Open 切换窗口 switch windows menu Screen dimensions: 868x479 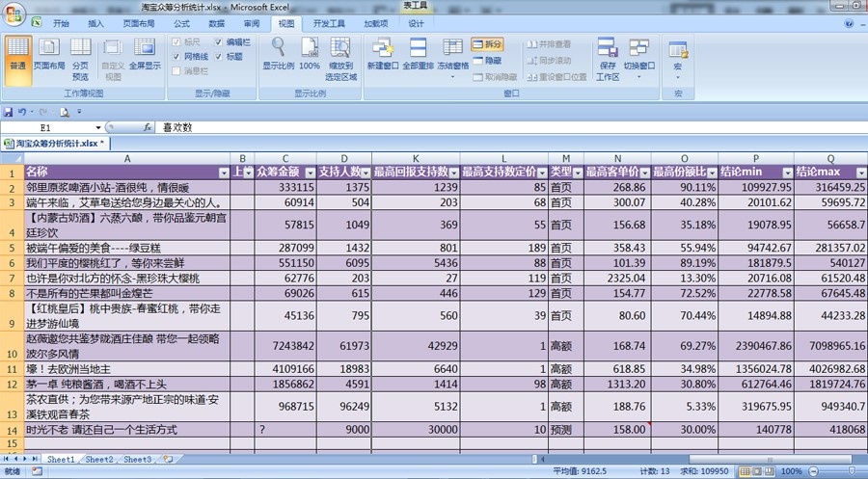(x=638, y=58)
